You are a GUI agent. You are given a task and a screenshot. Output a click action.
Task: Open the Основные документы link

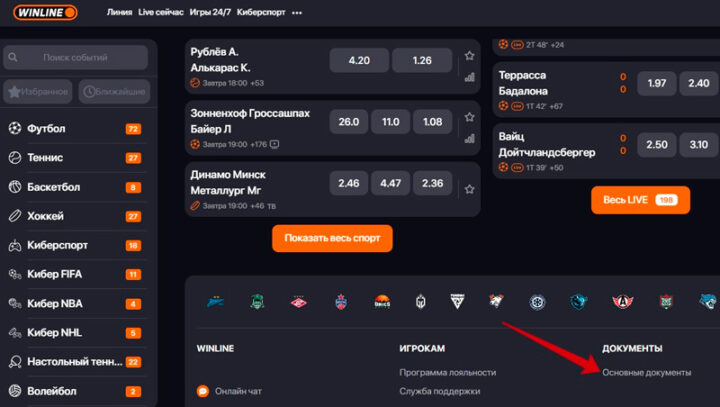646,372
